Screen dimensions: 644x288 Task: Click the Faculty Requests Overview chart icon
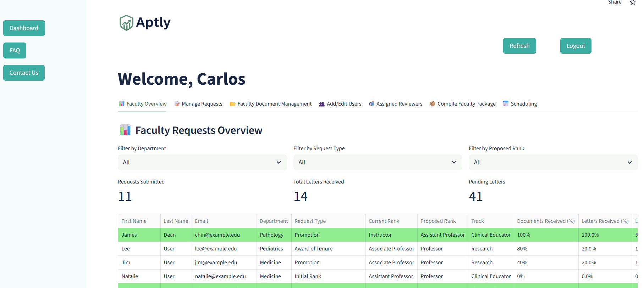point(125,130)
